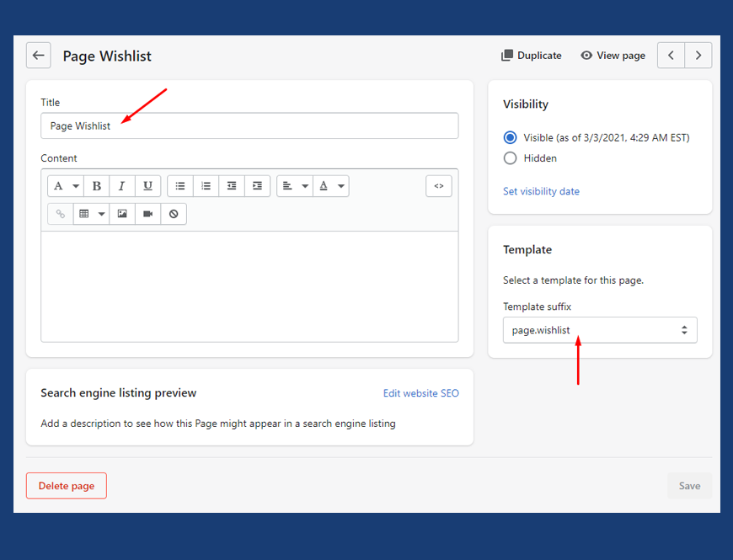Insert a numbered list

pyautogui.click(x=206, y=186)
